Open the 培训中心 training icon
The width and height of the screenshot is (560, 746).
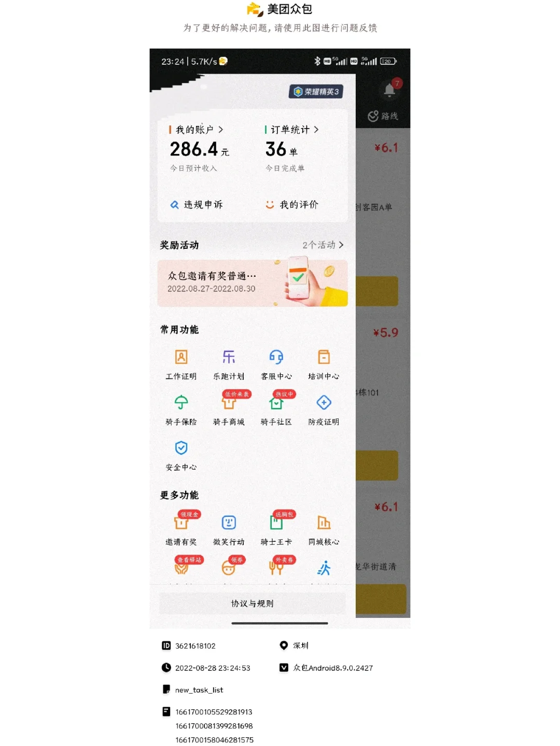(x=324, y=357)
